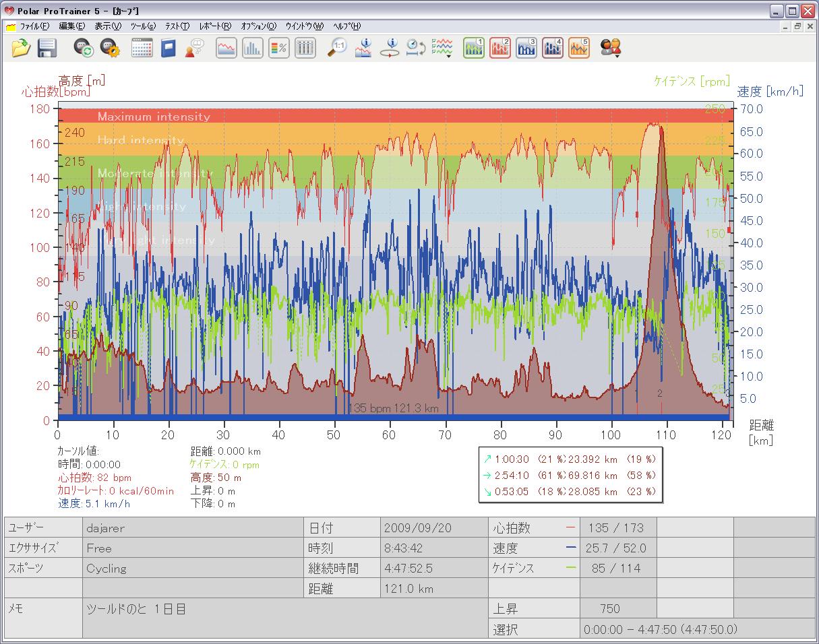The image size is (819, 644).
Task: Click the heart rate monitor sync icon
Action: [83, 48]
